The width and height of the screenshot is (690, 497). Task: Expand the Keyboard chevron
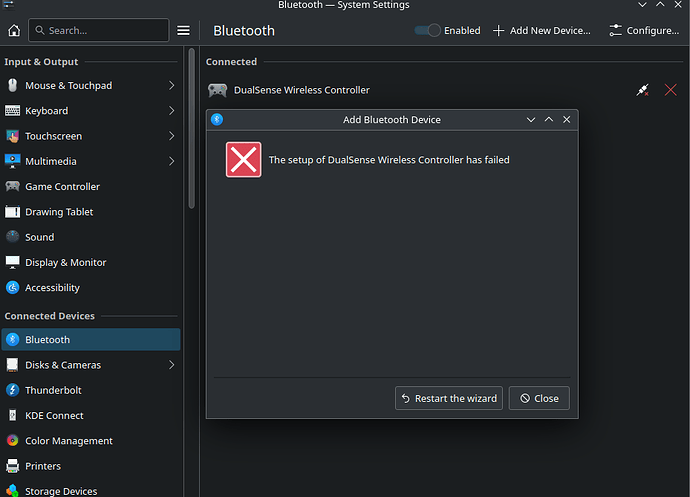point(172,110)
